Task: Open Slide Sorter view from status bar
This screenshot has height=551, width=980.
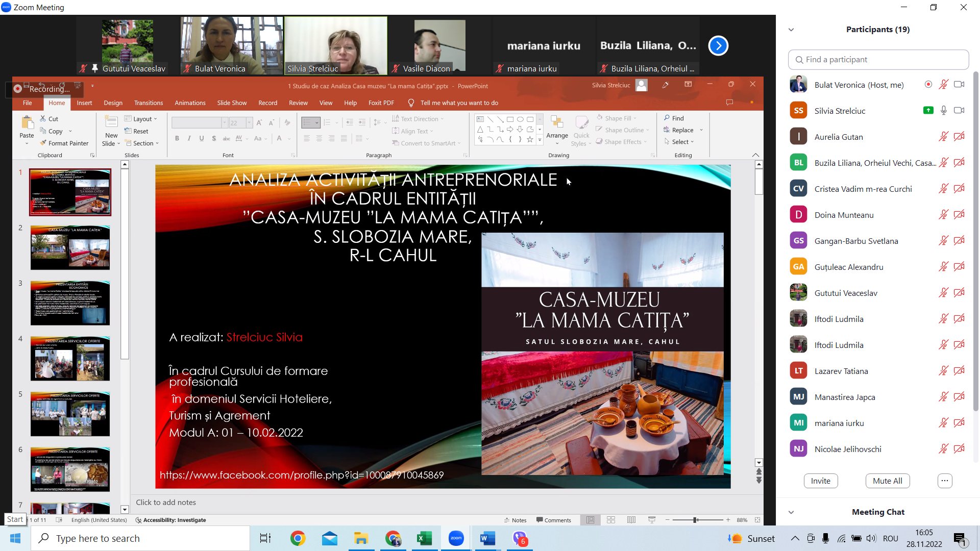Action: point(611,520)
